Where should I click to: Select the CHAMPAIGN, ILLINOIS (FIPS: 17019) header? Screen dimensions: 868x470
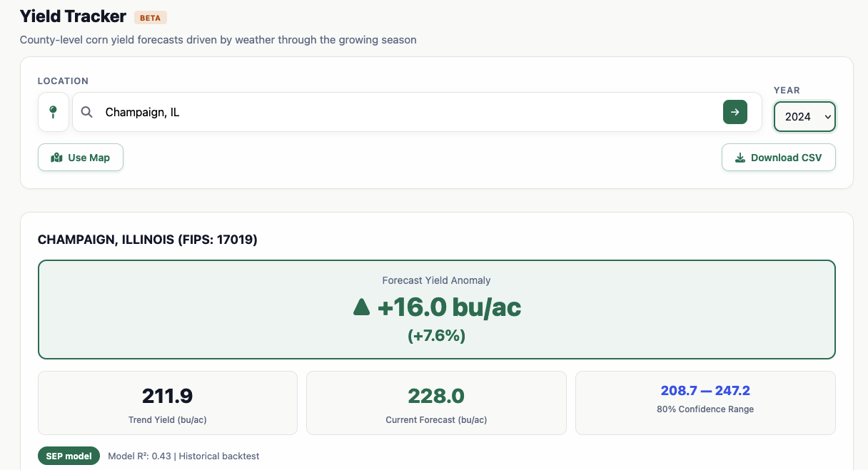coord(148,239)
